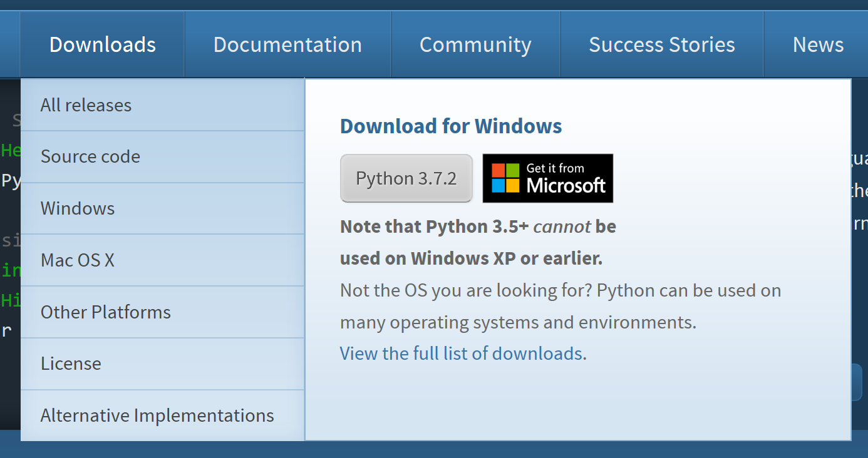868x458 pixels.
Task: Click the Python 3.7.2 download button
Action: tap(406, 178)
